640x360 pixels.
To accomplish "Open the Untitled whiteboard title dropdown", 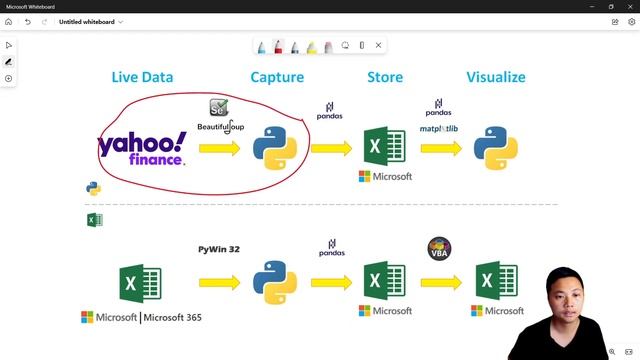I will 91,22.
